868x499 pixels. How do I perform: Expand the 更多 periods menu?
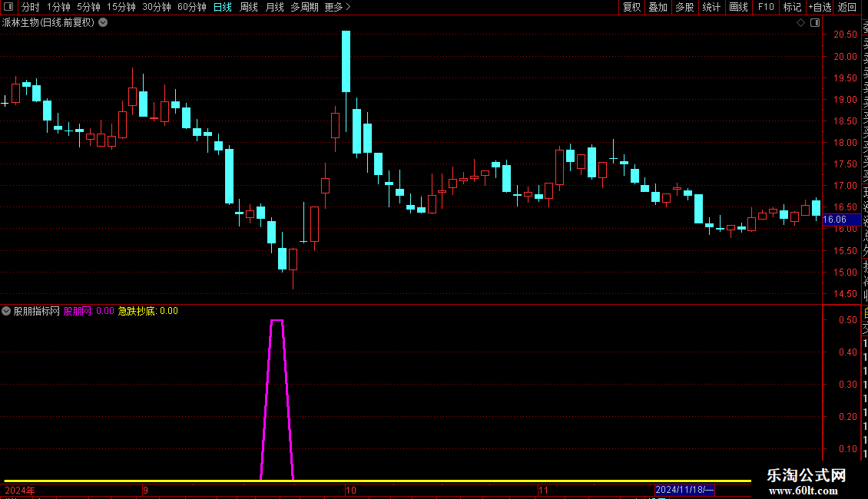pyautogui.click(x=337, y=7)
